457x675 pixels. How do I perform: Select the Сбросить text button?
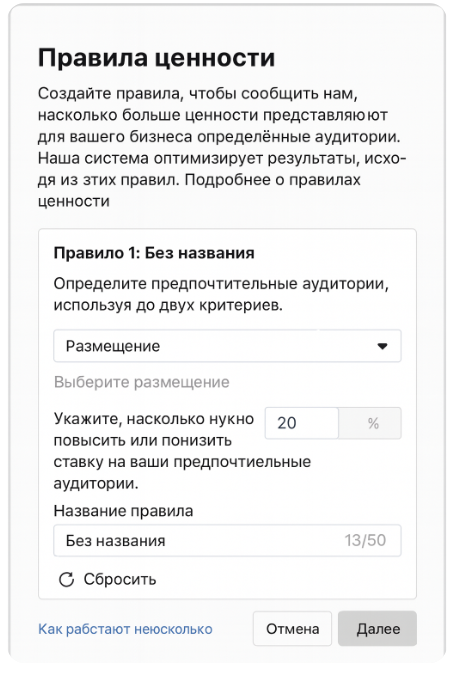(120, 579)
